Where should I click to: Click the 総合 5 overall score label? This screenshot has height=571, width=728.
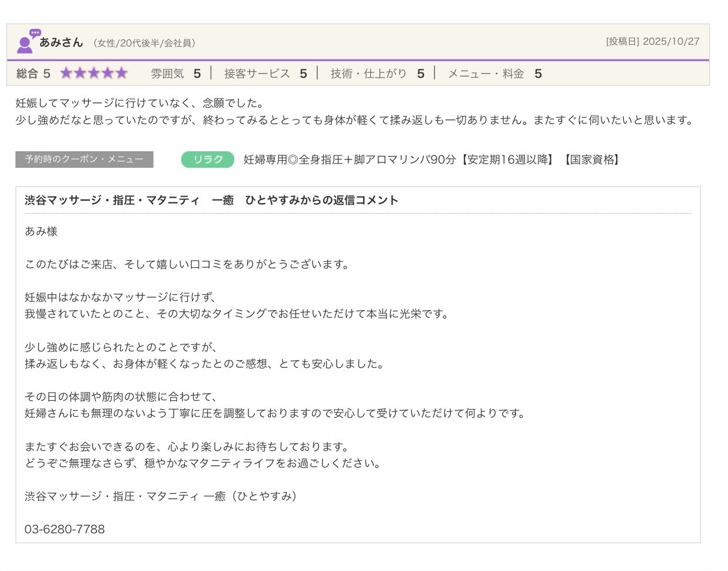point(34,74)
